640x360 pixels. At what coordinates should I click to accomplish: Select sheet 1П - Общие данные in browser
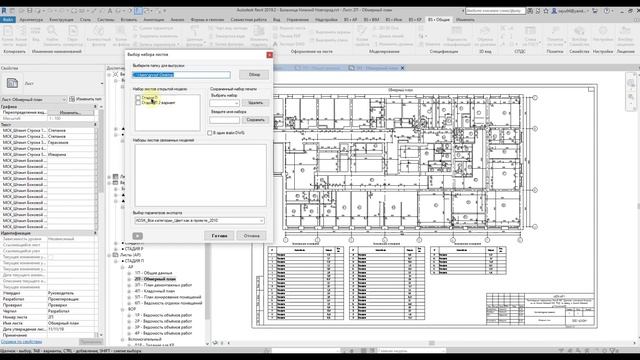coord(153,273)
